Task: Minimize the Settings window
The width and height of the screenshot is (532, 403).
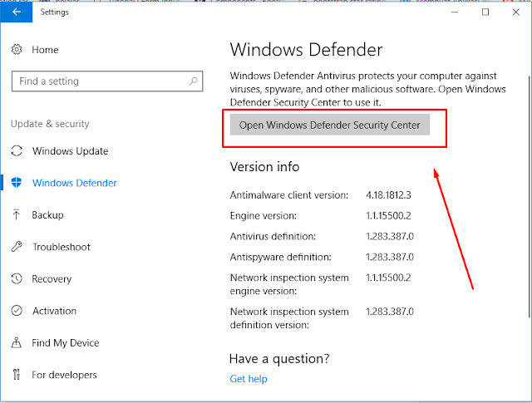Action: 455,12
